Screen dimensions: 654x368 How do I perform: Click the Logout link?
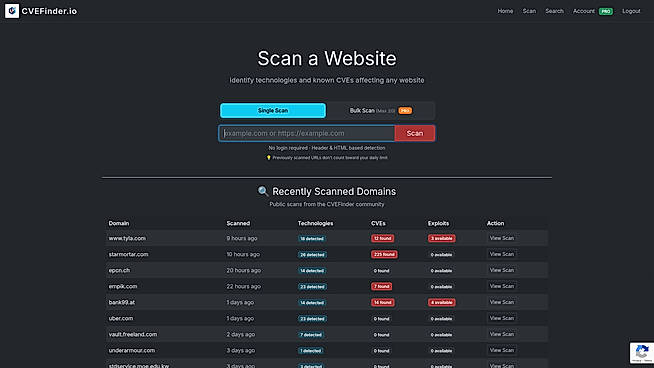(631, 11)
